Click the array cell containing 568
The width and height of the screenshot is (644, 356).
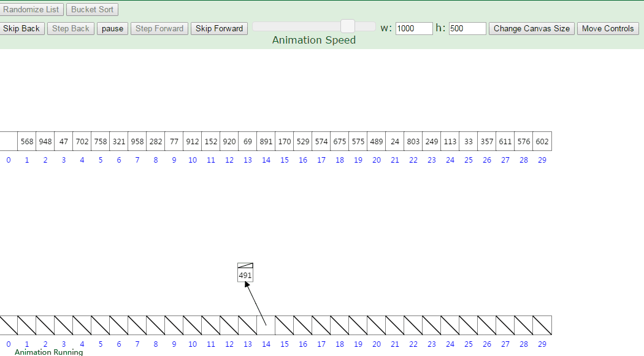(x=26, y=141)
